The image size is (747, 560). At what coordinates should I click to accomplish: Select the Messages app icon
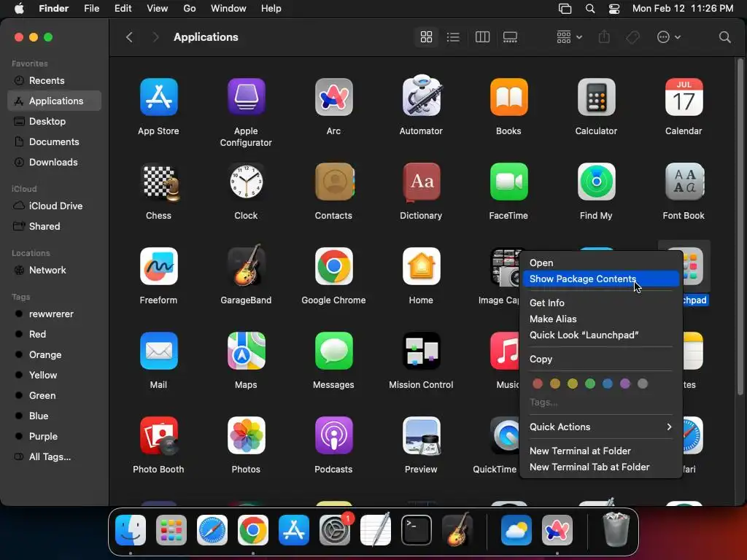pos(333,351)
